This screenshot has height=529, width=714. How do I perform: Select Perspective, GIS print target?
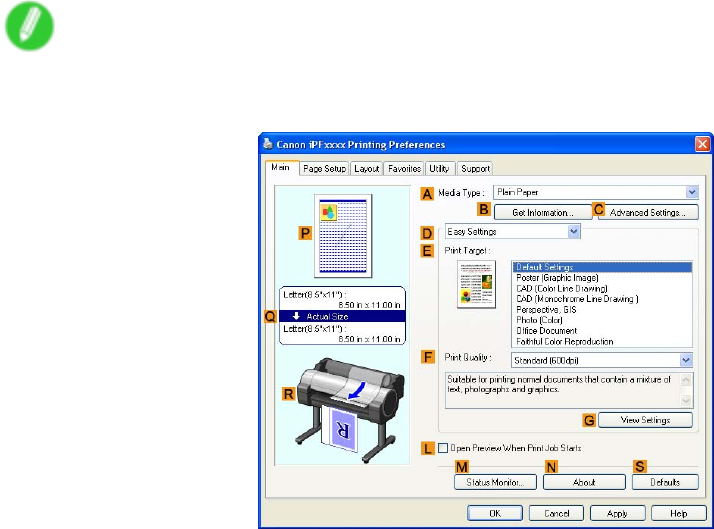(x=602, y=310)
